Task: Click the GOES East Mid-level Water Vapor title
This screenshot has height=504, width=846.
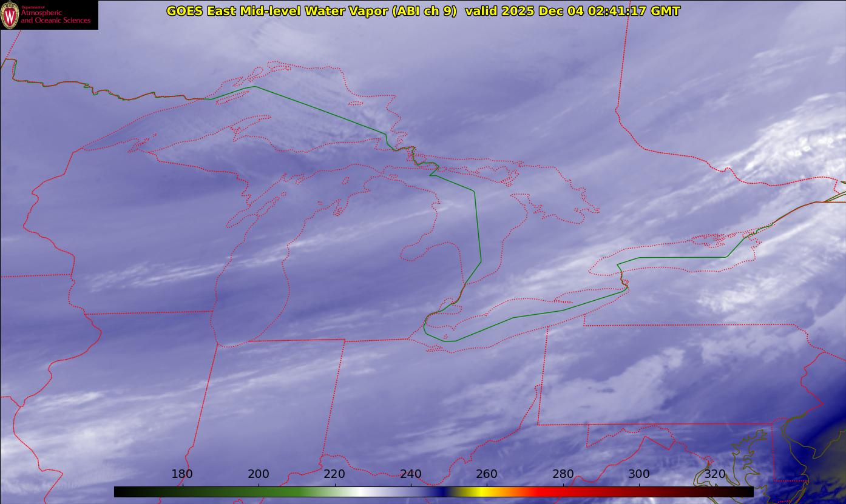Action: [x=311, y=11]
